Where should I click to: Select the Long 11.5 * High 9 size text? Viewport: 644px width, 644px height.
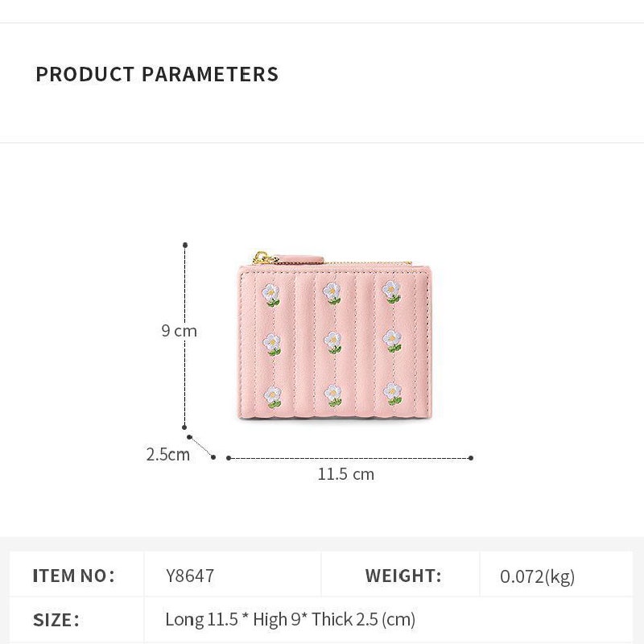tap(290, 620)
